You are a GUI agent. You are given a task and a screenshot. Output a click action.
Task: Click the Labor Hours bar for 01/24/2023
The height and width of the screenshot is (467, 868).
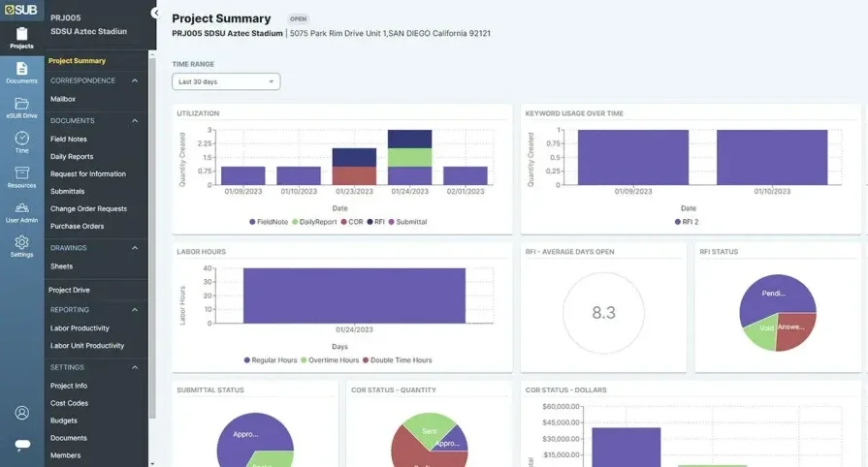tap(354, 296)
